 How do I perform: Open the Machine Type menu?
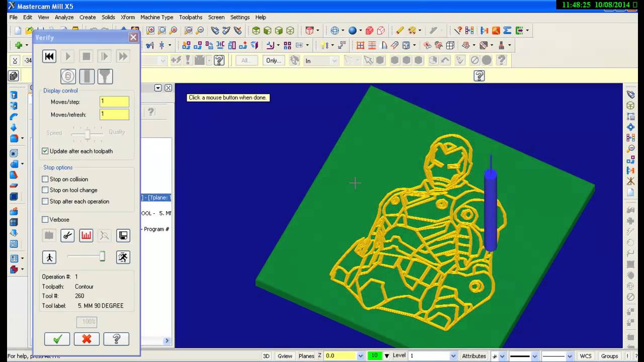157,17
